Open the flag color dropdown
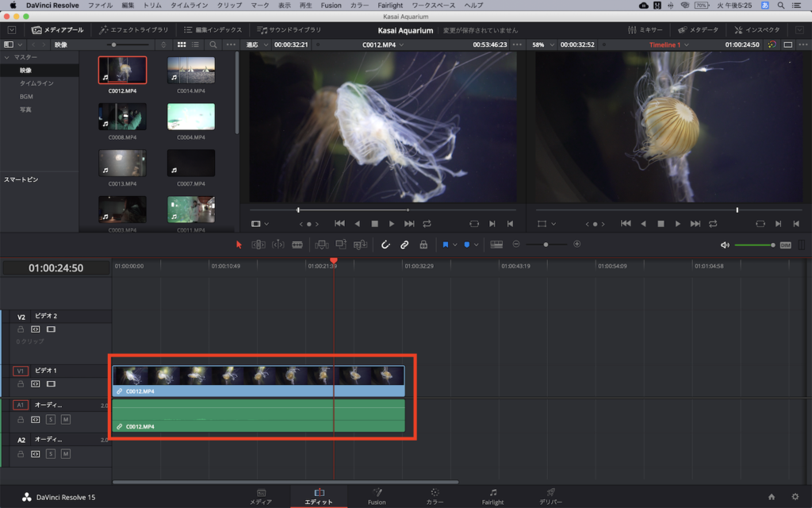This screenshot has width=812, height=508. tap(454, 244)
